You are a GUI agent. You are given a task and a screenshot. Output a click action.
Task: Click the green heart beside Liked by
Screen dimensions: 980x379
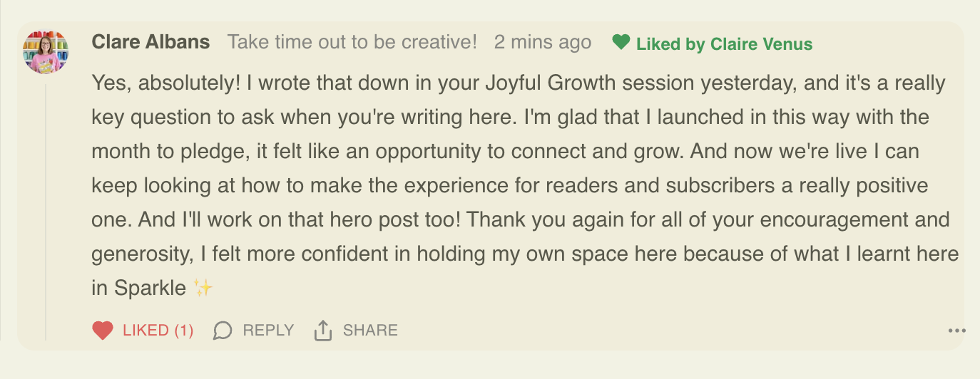pyautogui.click(x=621, y=43)
